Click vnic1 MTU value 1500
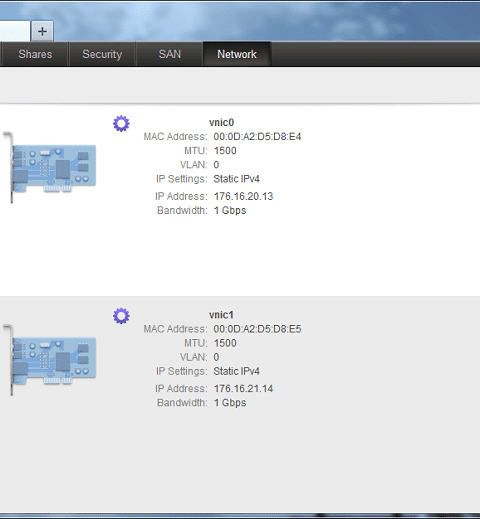 point(225,343)
